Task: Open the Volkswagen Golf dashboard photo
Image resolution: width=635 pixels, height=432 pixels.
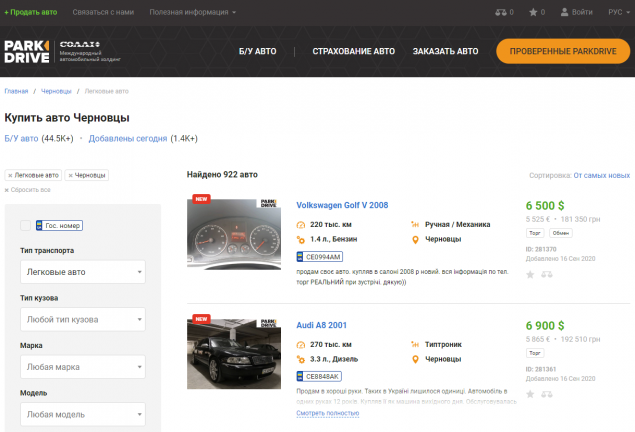Action: (234, 234)
